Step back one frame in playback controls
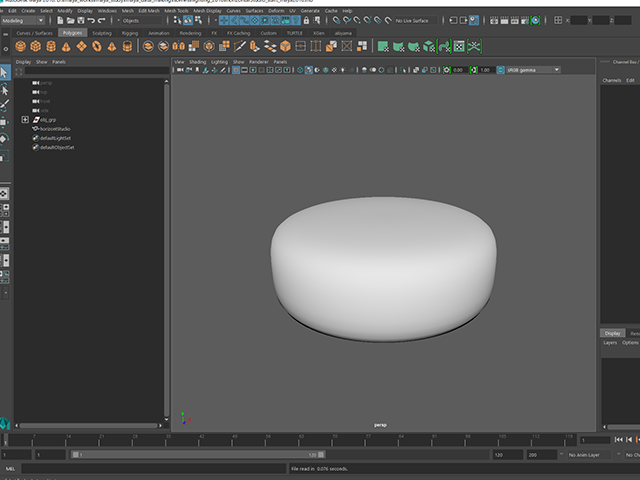 629,440
